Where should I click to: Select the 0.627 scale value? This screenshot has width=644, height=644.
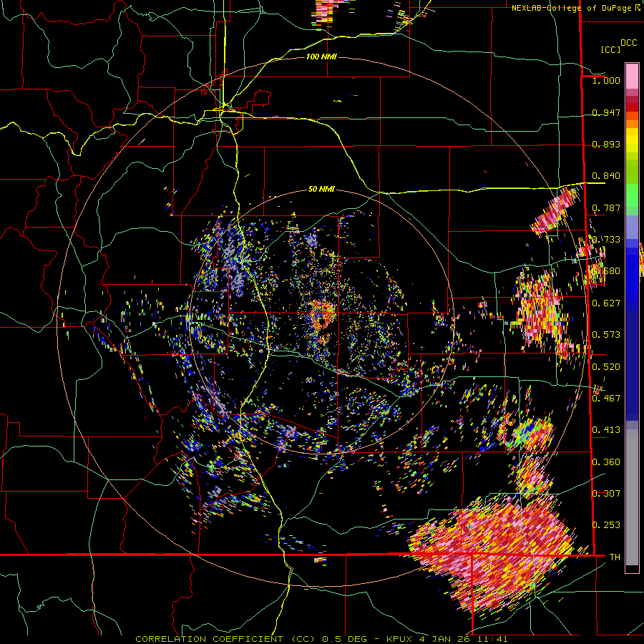[606, 303]
